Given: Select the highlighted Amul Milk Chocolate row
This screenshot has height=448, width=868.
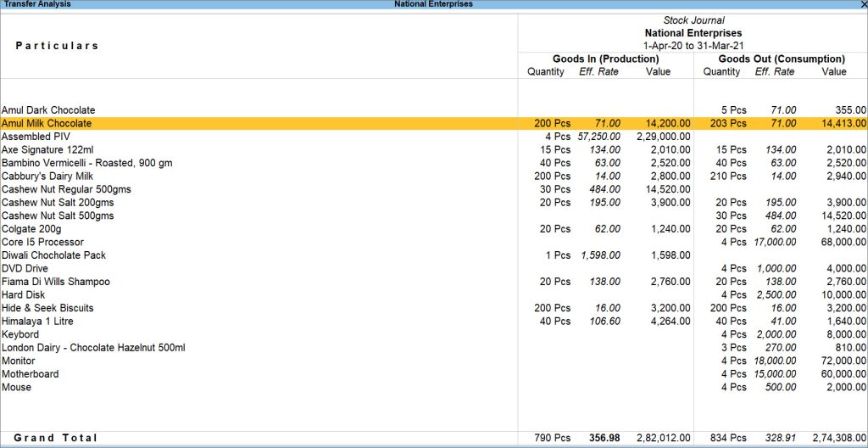Looking at the screenshot, I should [x=434, y=124].
